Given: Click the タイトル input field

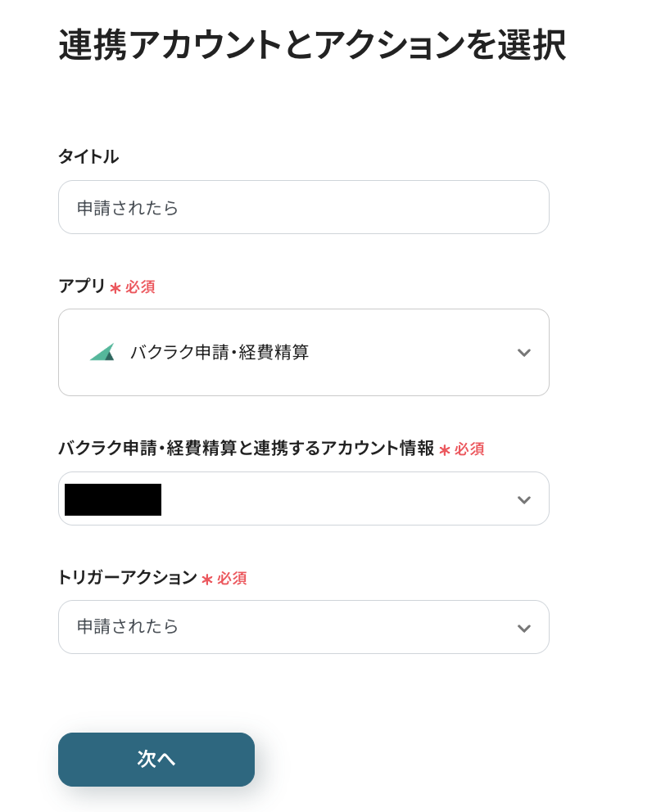Looking at the screenshot, I should (303, 207).
